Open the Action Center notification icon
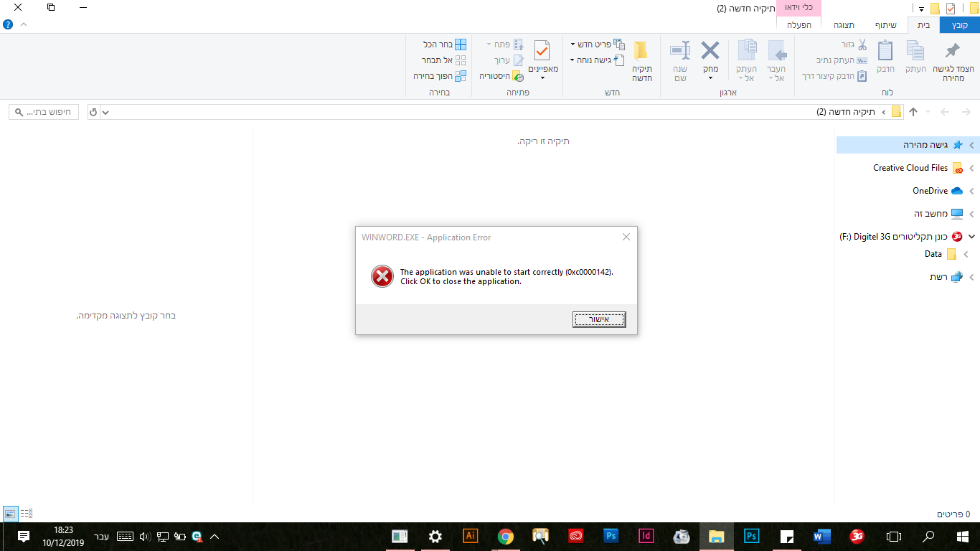This screenshot has width=980, height=551. coord(23,536)
